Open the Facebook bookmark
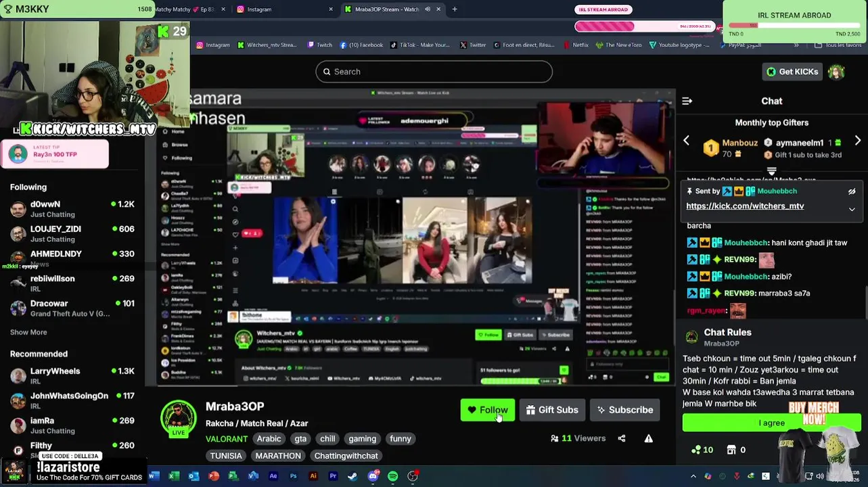 pos(361,45)
